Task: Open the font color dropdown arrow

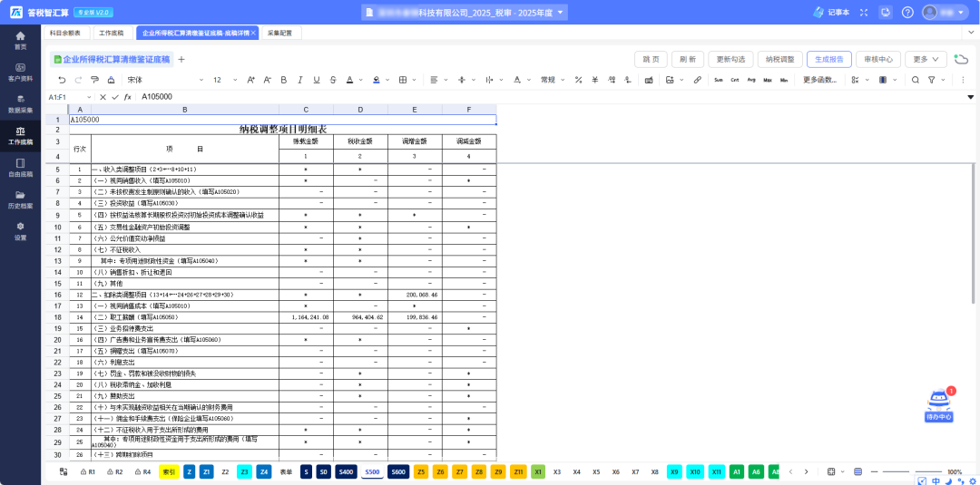Action: tap(361, 80)
